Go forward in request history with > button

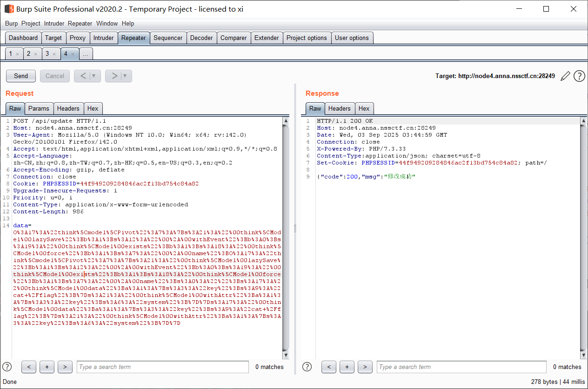tap(114, 76)
